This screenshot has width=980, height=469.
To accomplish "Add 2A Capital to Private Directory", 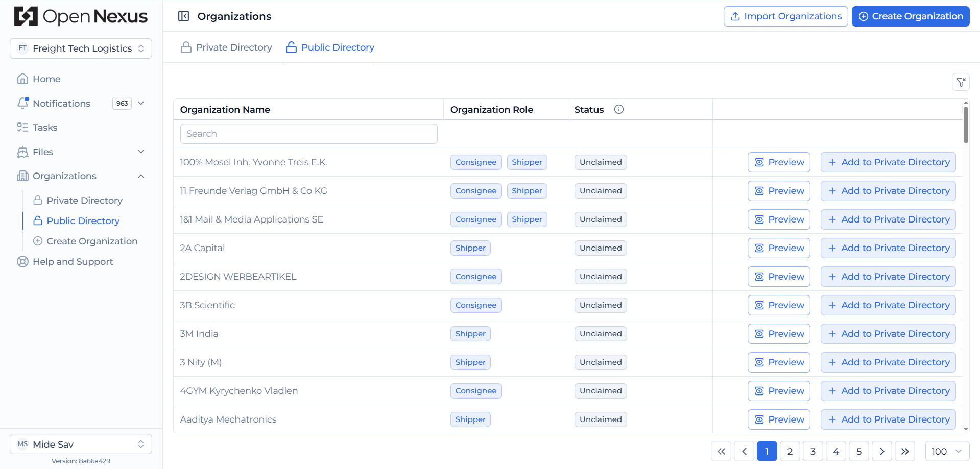I will (x=888, y=248).
